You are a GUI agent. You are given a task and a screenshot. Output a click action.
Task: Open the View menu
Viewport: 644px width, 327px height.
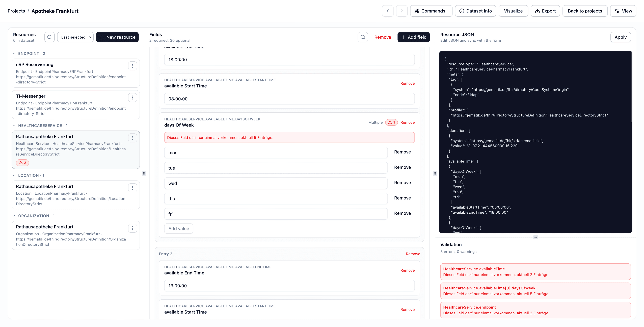[x=623, y=11]
